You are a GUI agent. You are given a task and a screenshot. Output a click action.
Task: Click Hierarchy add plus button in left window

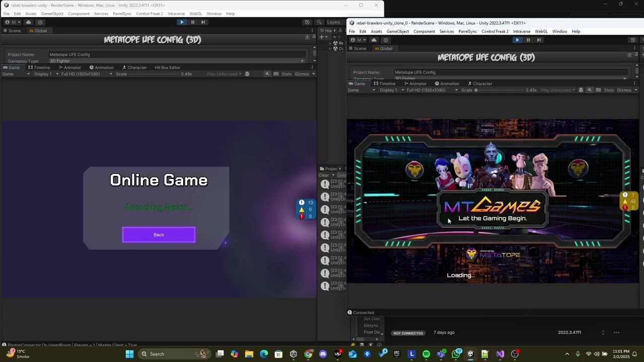tap(322, 37)
